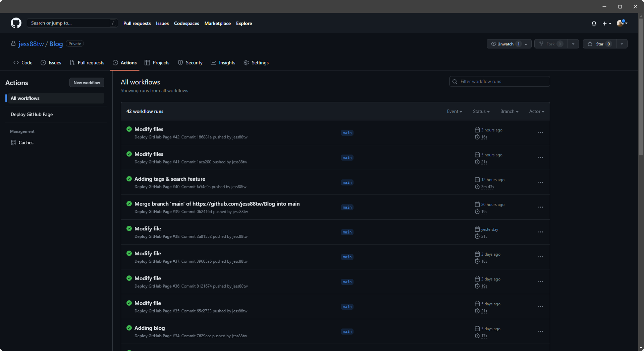Click the calendar icon for 12 hours ago
The height and width of the screenshot is (351, 644).
477,180
